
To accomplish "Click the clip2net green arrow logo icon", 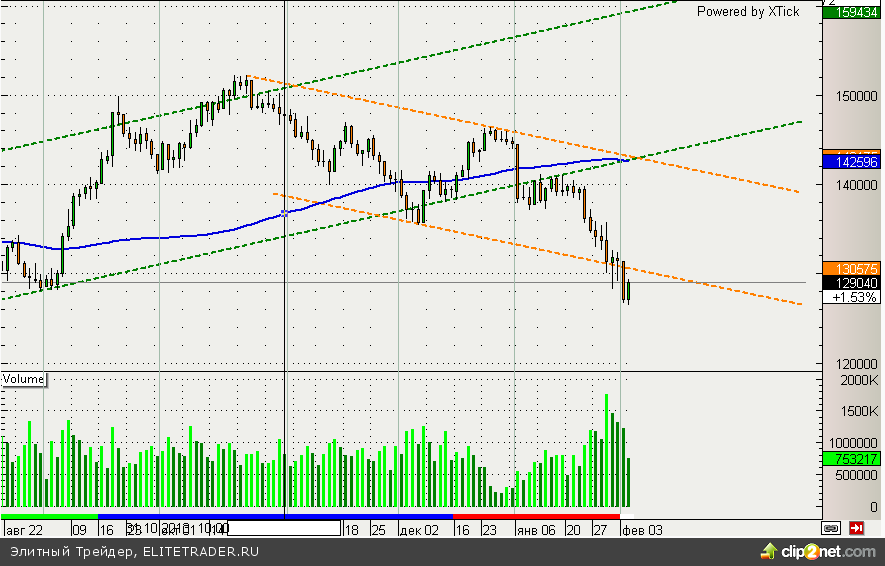I will point(769,551).
